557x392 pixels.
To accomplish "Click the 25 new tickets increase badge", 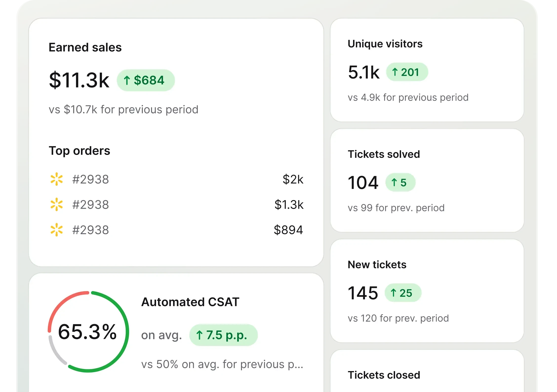I will tap(403, 293).
